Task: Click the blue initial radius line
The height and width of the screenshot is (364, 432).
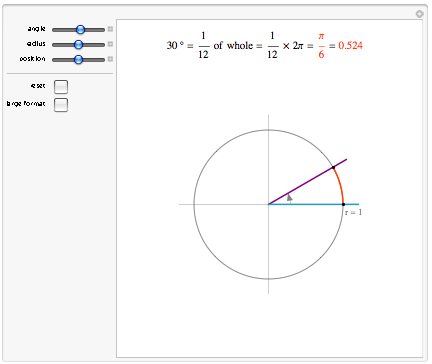Action: [313, 204]
